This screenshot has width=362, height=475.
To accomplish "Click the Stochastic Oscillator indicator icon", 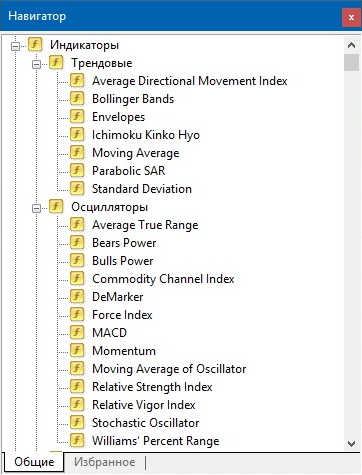I will (77, 423).
